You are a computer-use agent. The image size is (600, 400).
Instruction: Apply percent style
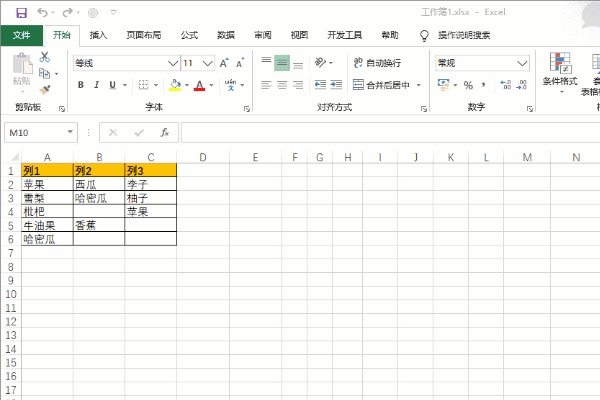pos(468,85)
